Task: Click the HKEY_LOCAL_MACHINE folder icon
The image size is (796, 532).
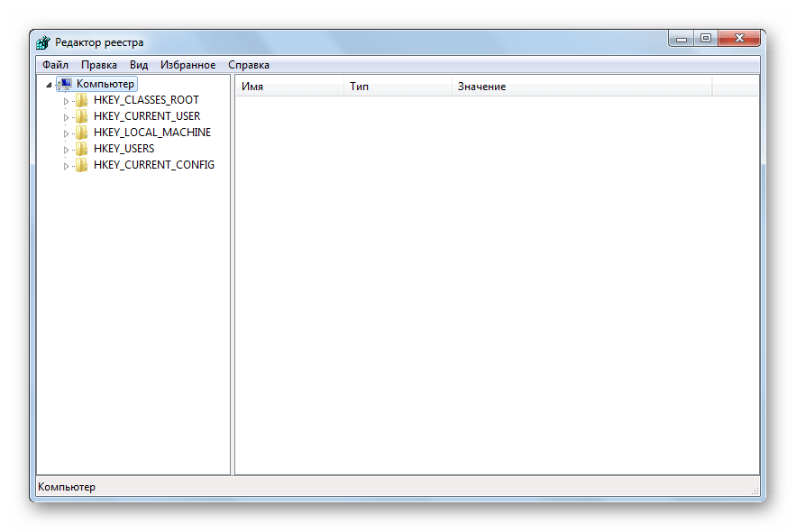Action: [x=81, y=133]
